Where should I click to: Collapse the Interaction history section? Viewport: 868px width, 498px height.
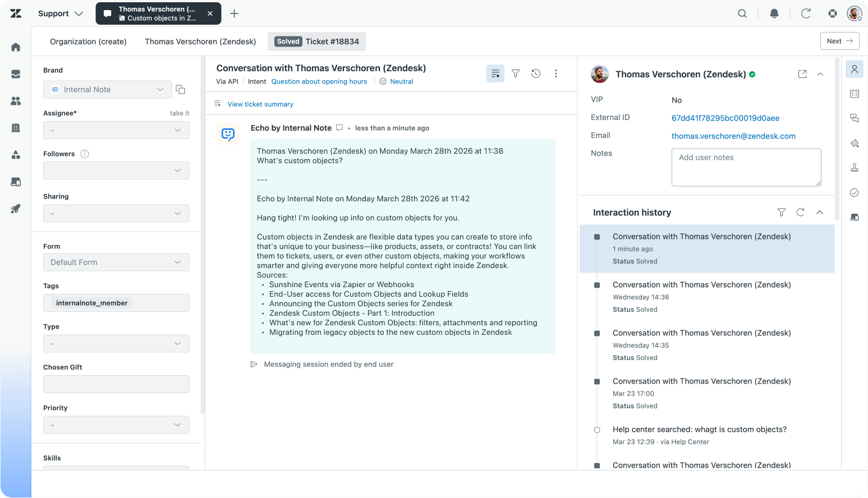click(820, 212)
